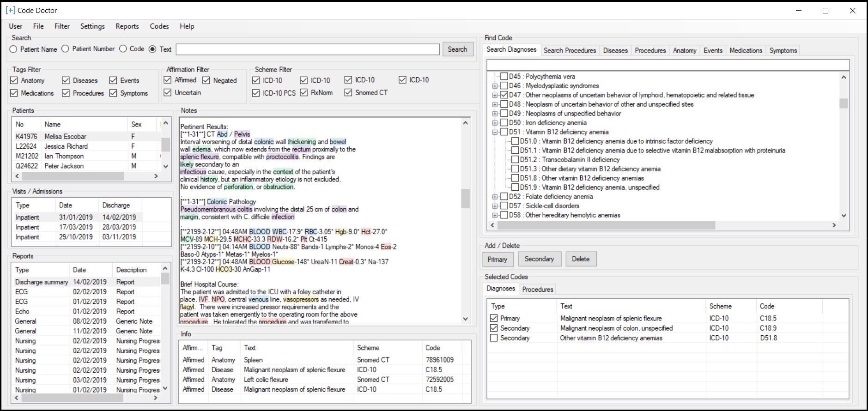868x411 pixels.
Task: Click the Reports list scroll-down arrow
Action: (x=165, y=388)
